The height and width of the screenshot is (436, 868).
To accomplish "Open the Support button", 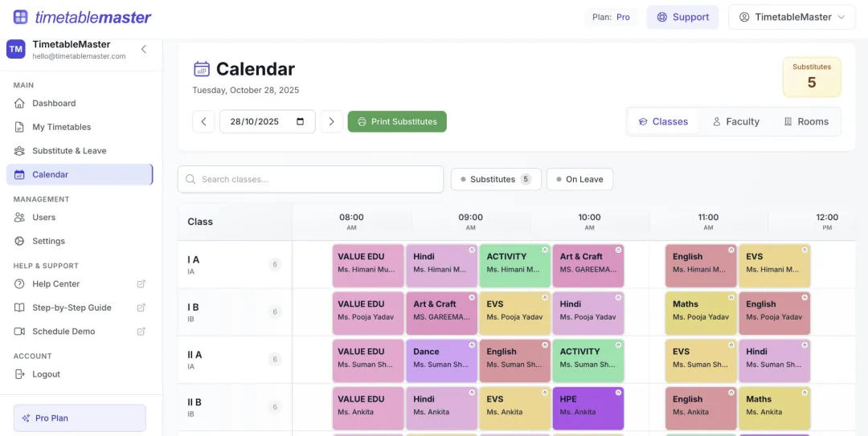I will (x=682, y=17).
